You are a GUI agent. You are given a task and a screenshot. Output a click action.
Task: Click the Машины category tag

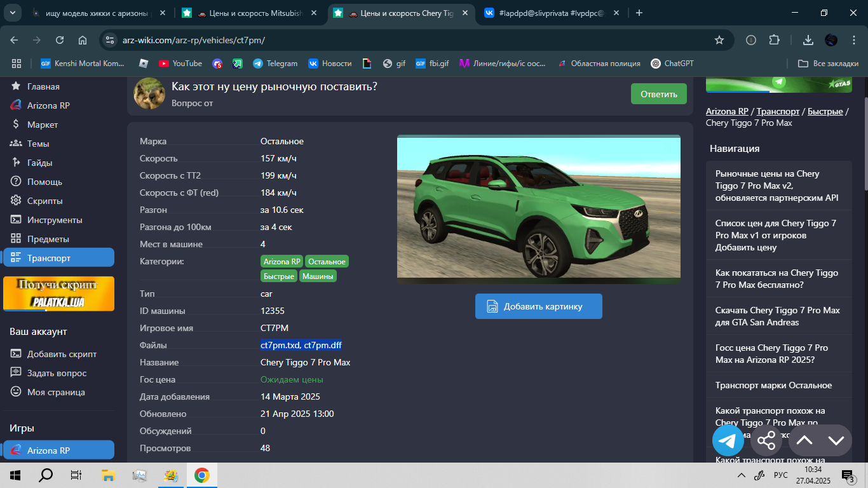tap(318, 276)
